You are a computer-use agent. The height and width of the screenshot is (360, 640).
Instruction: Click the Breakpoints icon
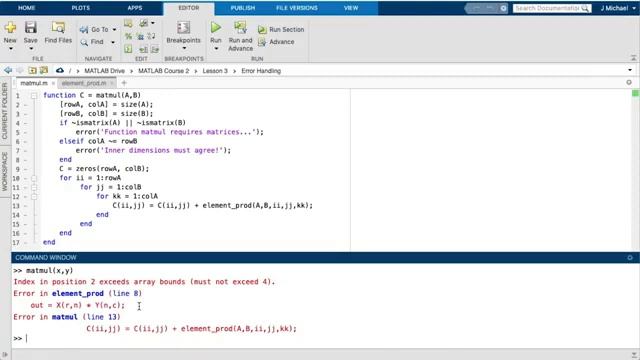183,27
